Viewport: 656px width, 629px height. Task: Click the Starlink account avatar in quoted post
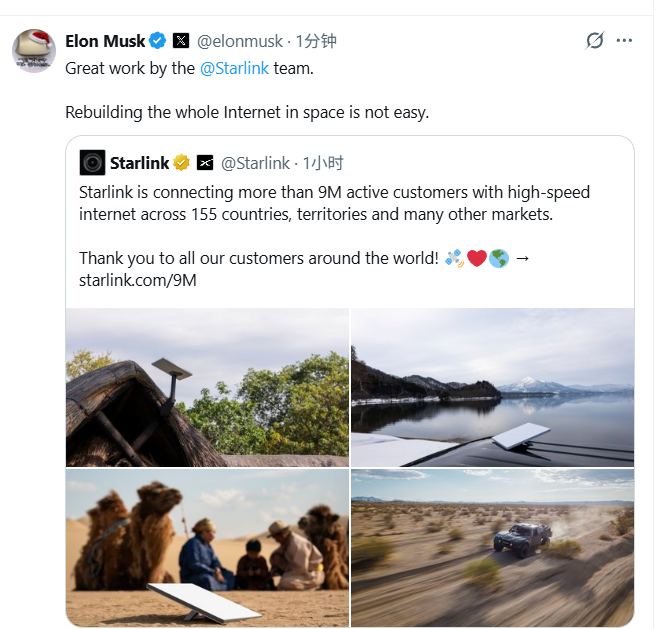click(x=92, y=162)
